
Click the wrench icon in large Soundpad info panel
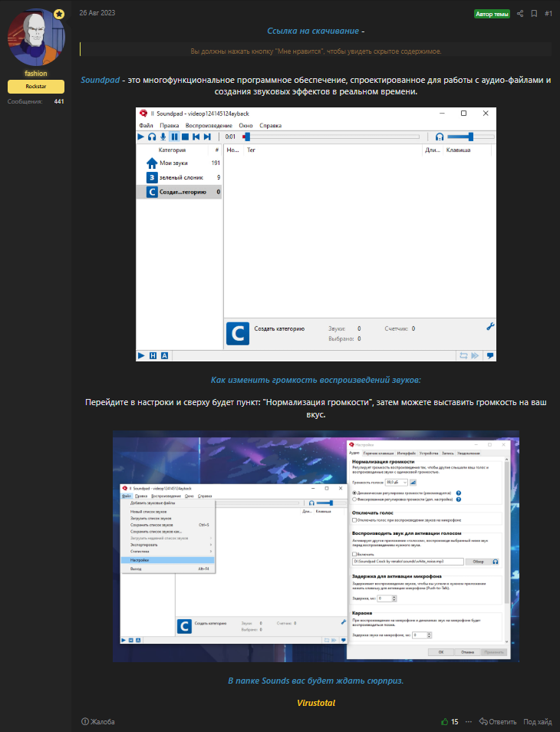(x=490, y=327)
